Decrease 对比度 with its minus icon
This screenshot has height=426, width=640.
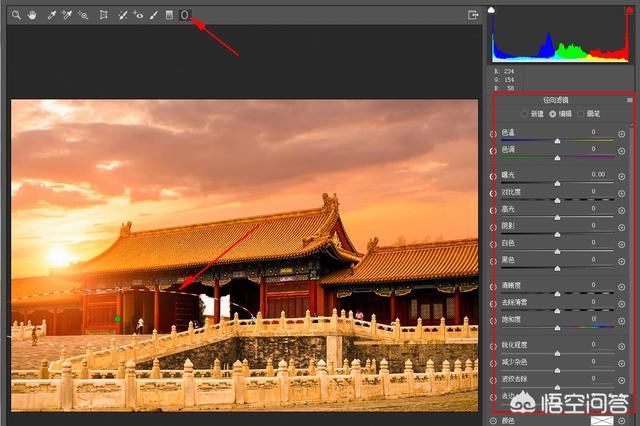click(x=493, y=193)
